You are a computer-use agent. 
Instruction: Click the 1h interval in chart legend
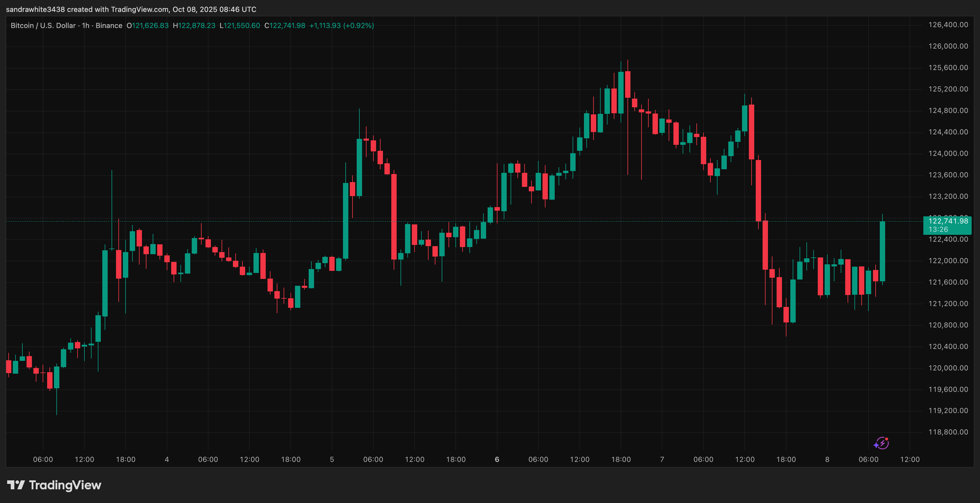point(86,25)
